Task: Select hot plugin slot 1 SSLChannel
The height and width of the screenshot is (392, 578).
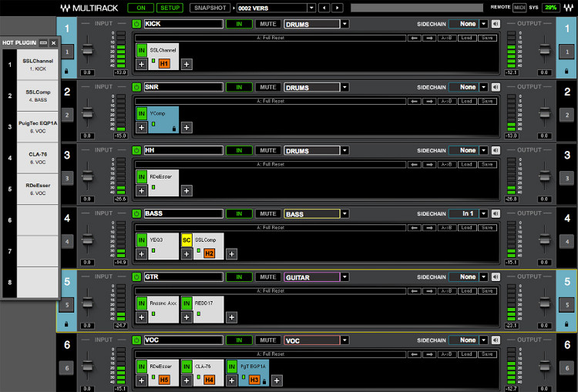Action: (x=38, y=65)
